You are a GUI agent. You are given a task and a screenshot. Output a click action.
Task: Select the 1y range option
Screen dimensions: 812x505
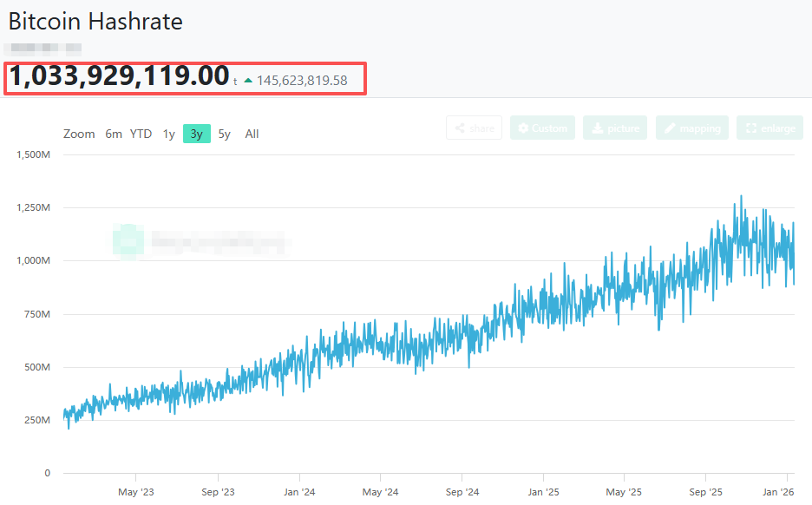[x=169, y=134]
